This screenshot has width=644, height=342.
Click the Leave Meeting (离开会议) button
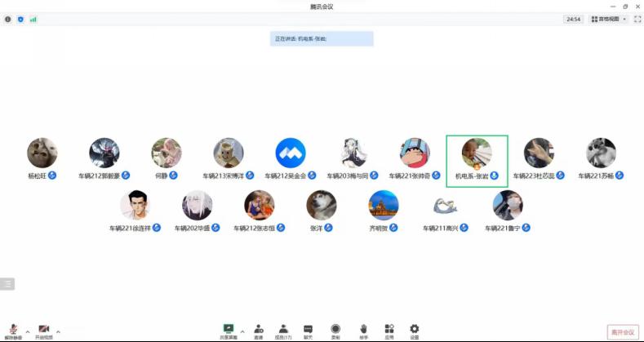click(x=623, y=332)
